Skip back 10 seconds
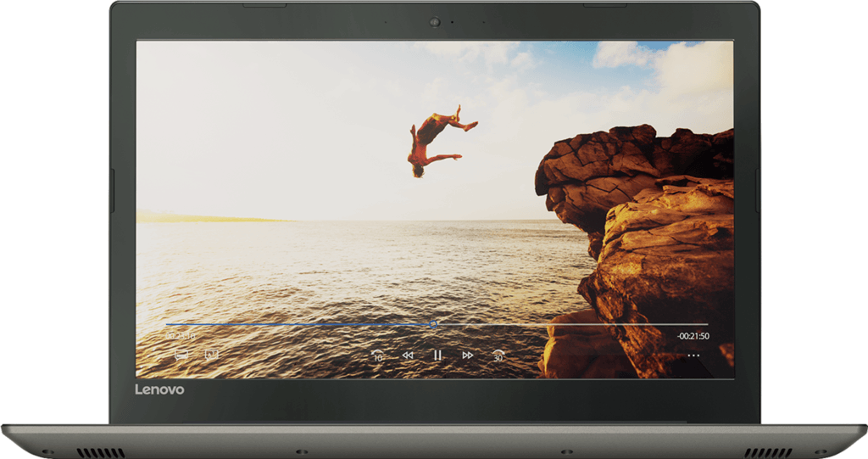Viewport: 868px width, 459px height. click(378, 355)
